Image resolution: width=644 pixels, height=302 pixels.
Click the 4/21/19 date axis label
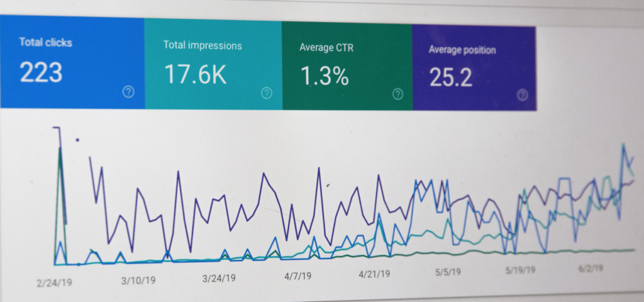click(x=374, y=274)
